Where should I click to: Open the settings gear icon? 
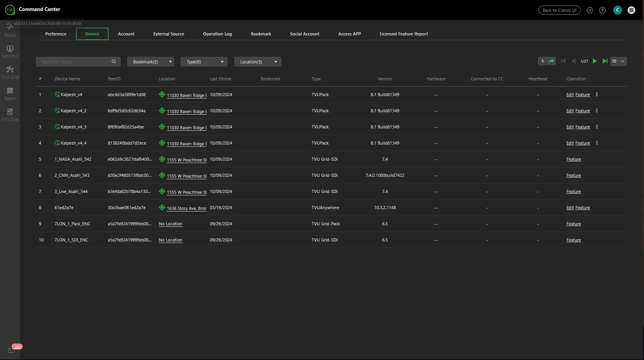coord(590,10)
